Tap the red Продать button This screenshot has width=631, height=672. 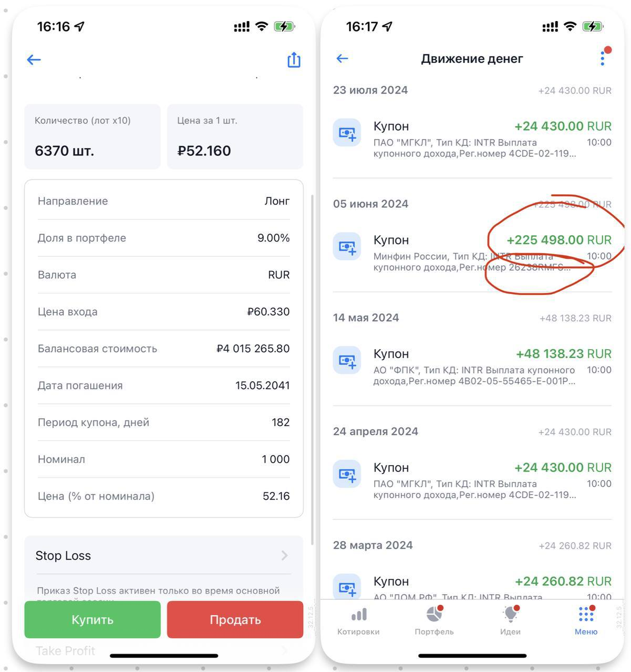tap(235, 619)
